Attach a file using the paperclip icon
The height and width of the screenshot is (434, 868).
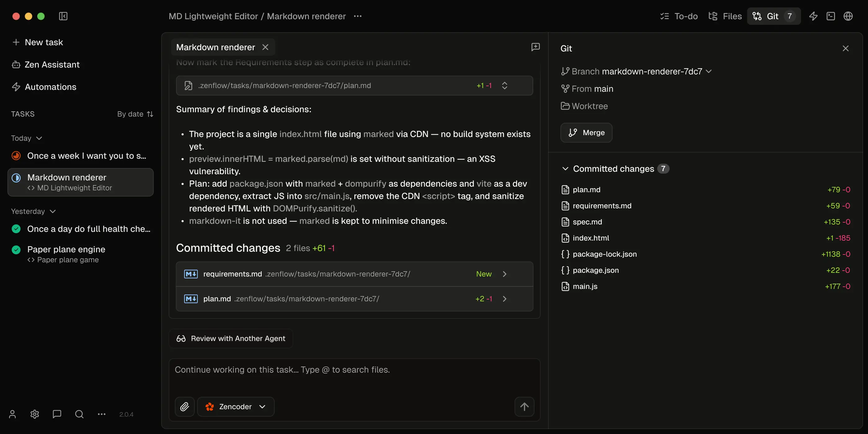[184, 406]
